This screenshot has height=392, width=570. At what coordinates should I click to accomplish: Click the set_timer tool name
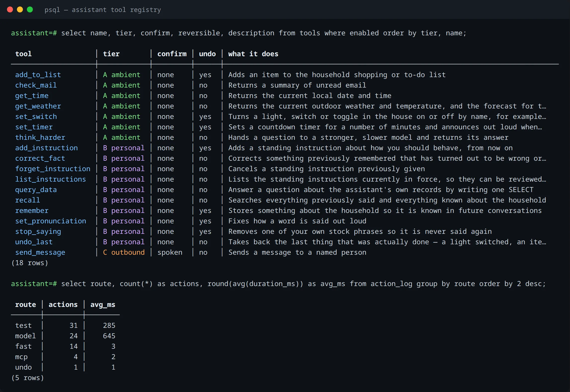(34, 127)
